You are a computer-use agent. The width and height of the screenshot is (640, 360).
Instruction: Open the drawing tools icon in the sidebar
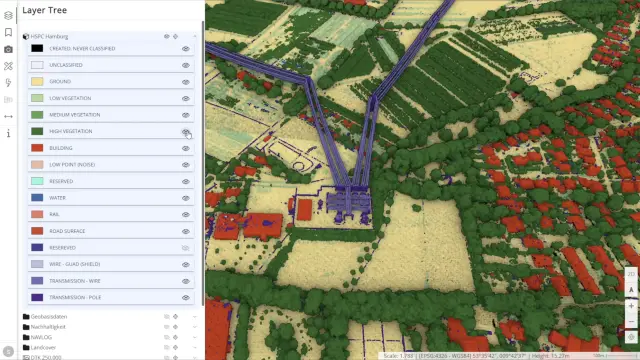pyautogui.click(x=8, y=66)
